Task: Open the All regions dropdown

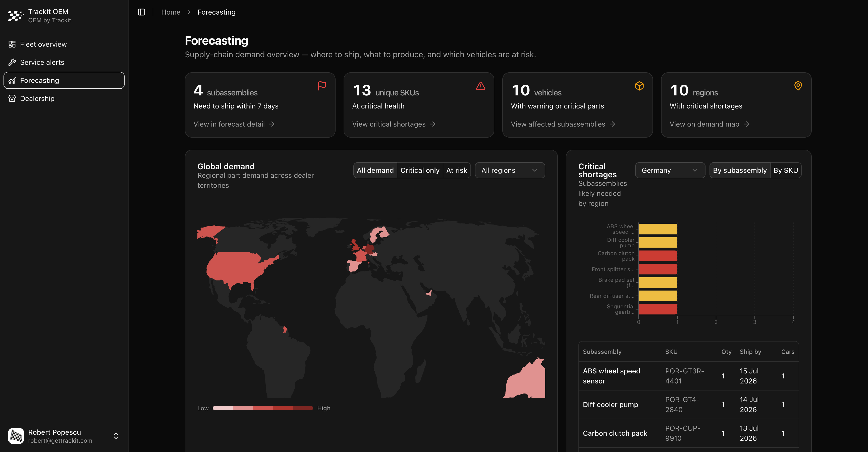Action: 510,171
